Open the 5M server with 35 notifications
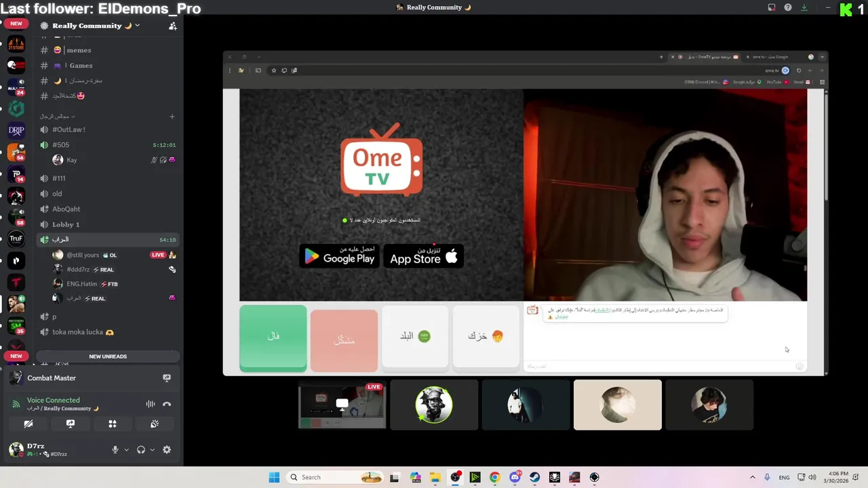868x488 pixels. tap(16, 326)
